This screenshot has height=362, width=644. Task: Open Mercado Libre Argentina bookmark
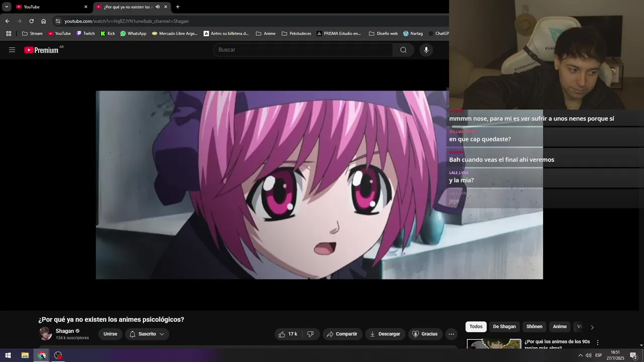175,34
